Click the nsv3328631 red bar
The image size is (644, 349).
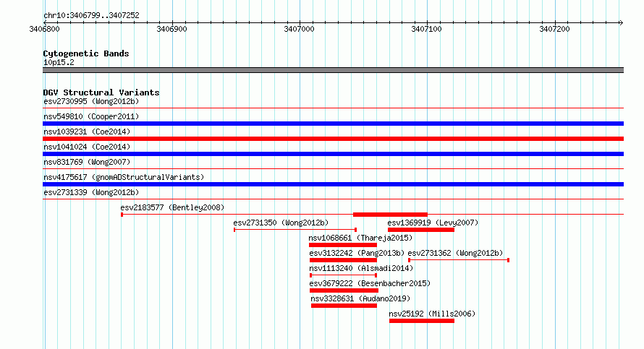pos(344,306)
